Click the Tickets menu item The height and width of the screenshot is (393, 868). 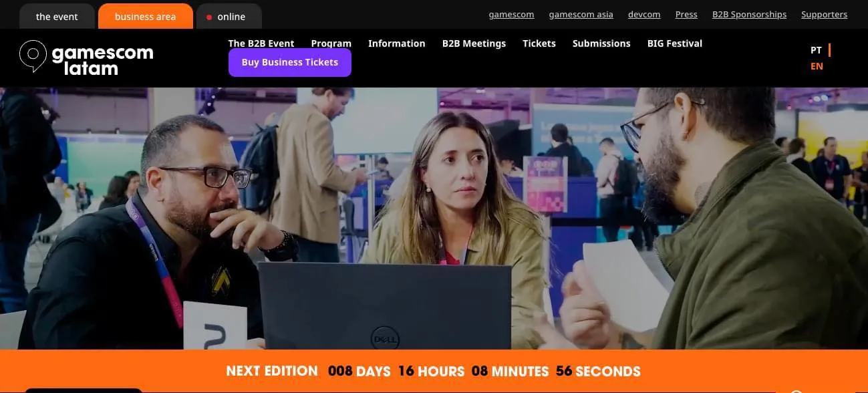539,43
